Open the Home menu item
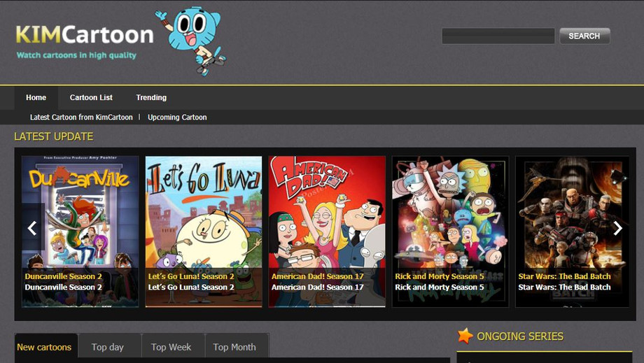This screenshot has width=644, height=363. pos(36,98)
